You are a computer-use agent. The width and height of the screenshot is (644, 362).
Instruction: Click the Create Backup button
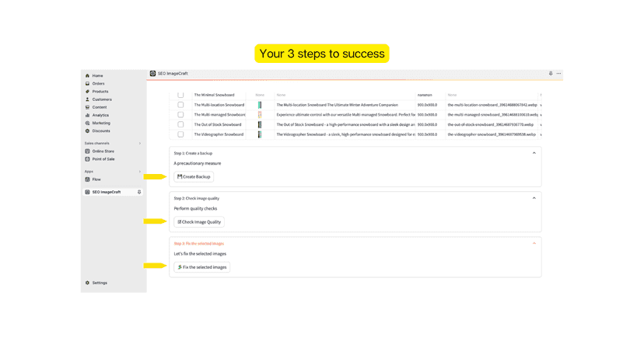tap(194, 177)
